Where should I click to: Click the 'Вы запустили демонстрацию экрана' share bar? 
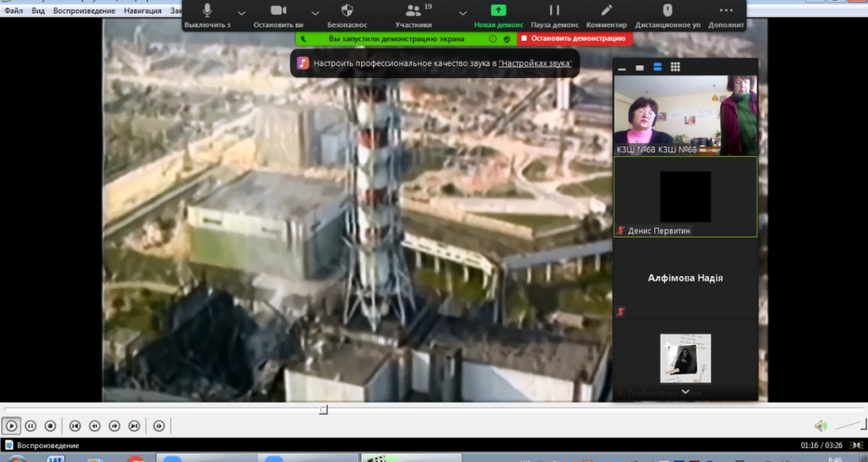[396, 39]
